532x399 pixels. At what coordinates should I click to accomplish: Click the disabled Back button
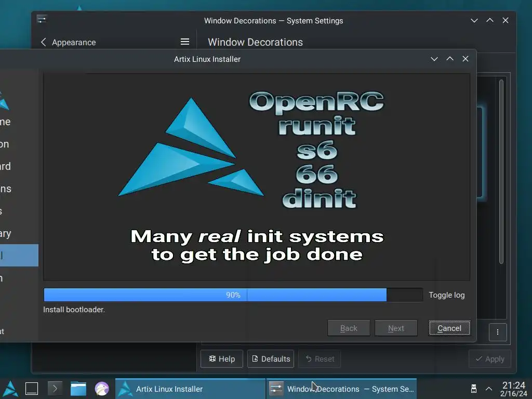[x=349, y=328]
